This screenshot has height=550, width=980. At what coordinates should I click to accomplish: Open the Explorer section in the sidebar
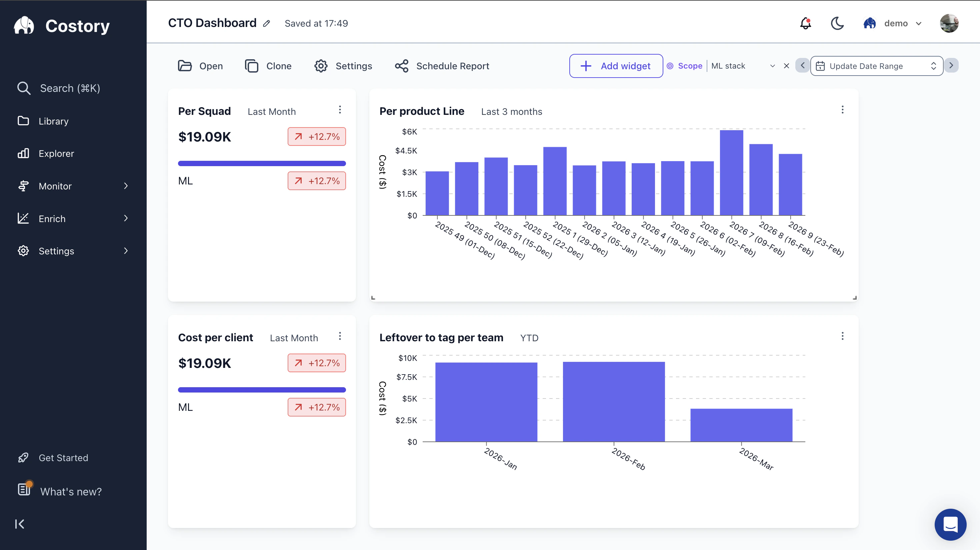[x=56, y=153]
